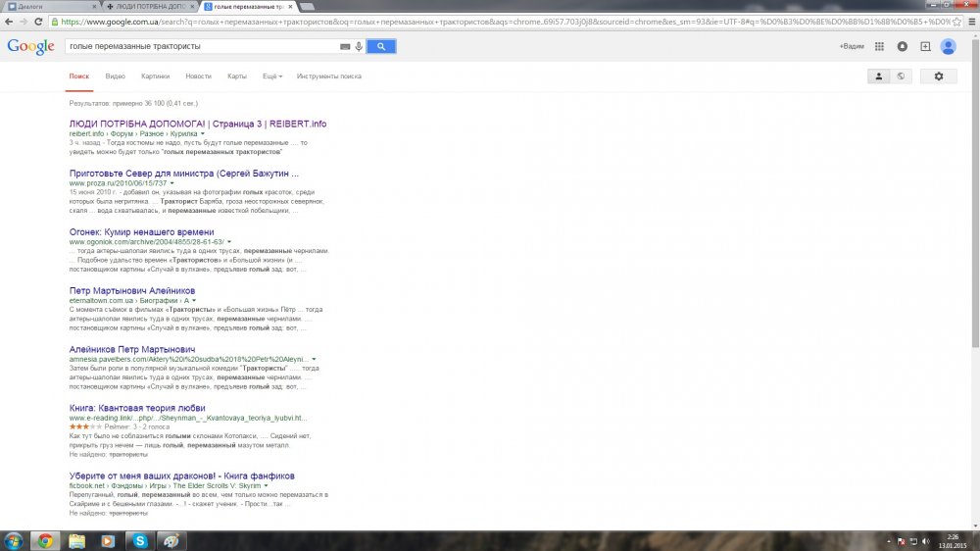The image size is (980, 551).
Task: Switch to the Картинки tab
Action: (155, 76)
